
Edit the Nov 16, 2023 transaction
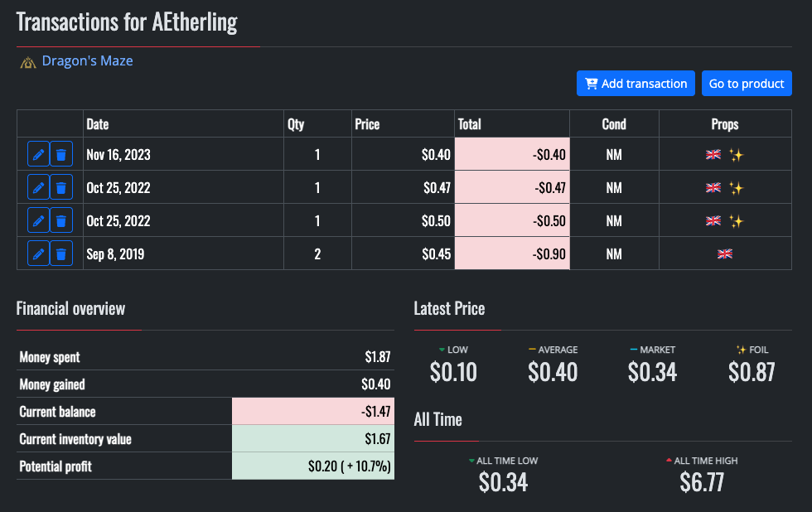38,154
